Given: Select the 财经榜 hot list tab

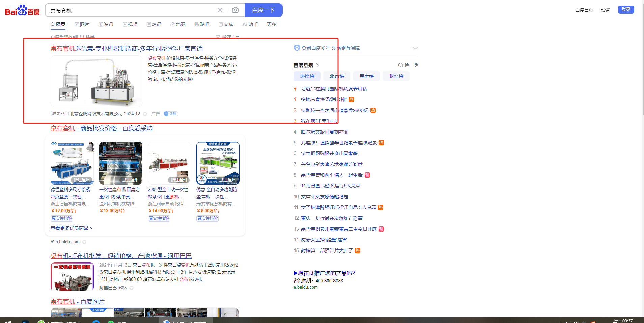Looking at the screenshot, I should 396,76.
